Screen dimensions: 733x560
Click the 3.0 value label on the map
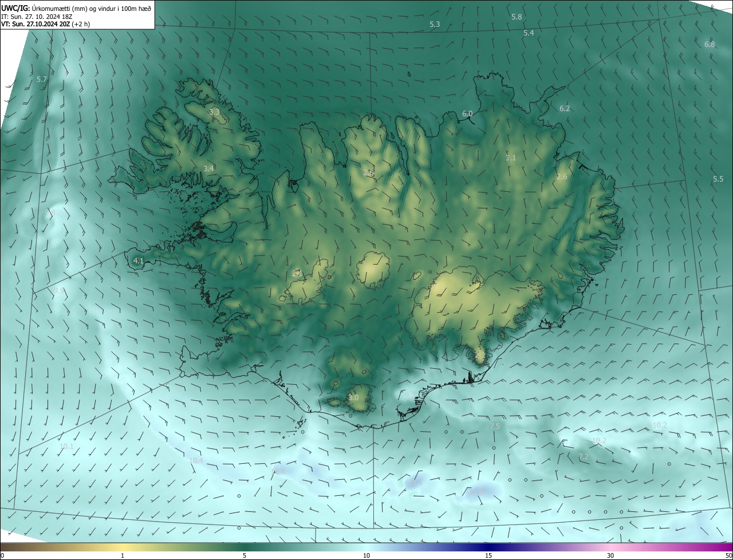(353, 398)
